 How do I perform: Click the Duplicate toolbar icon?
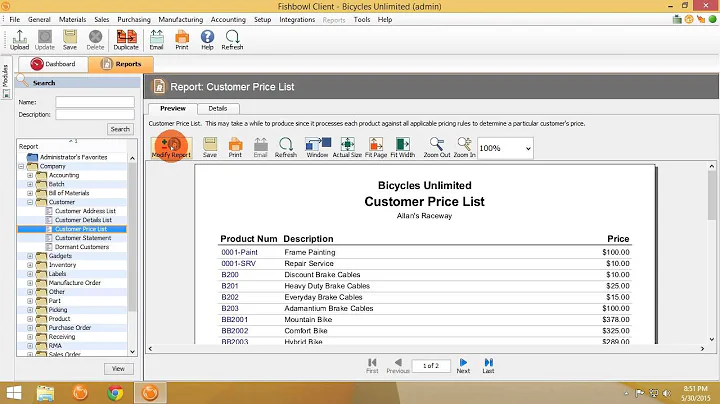tap(126, 40)
